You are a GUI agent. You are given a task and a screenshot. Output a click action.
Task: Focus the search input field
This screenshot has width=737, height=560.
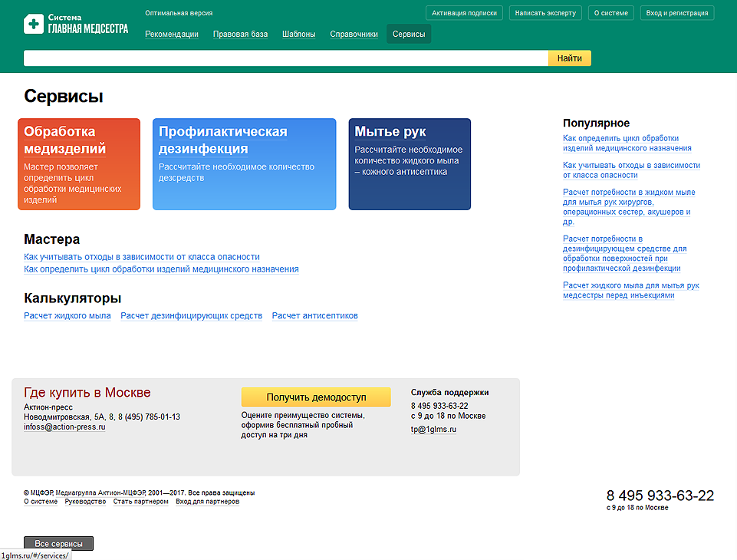pyautogui.click(x=286, y=58)
